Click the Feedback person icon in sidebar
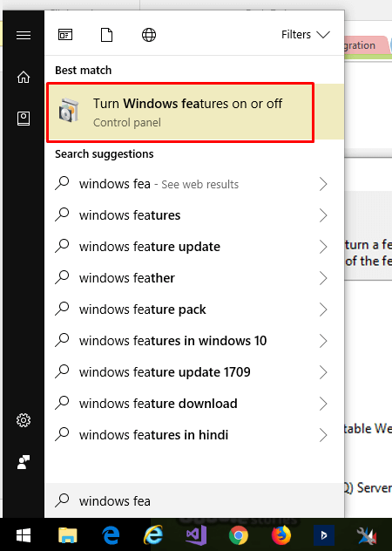 [x=24, y=462]
